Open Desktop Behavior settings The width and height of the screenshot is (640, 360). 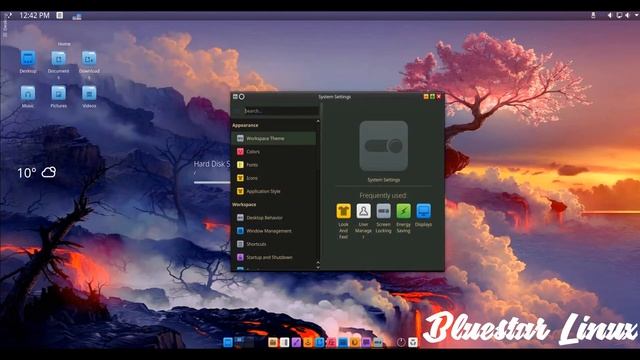(274, 218)
